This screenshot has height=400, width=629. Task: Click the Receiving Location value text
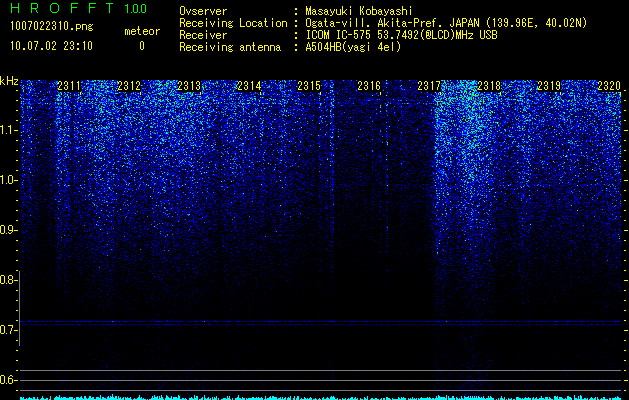[446, 23]
